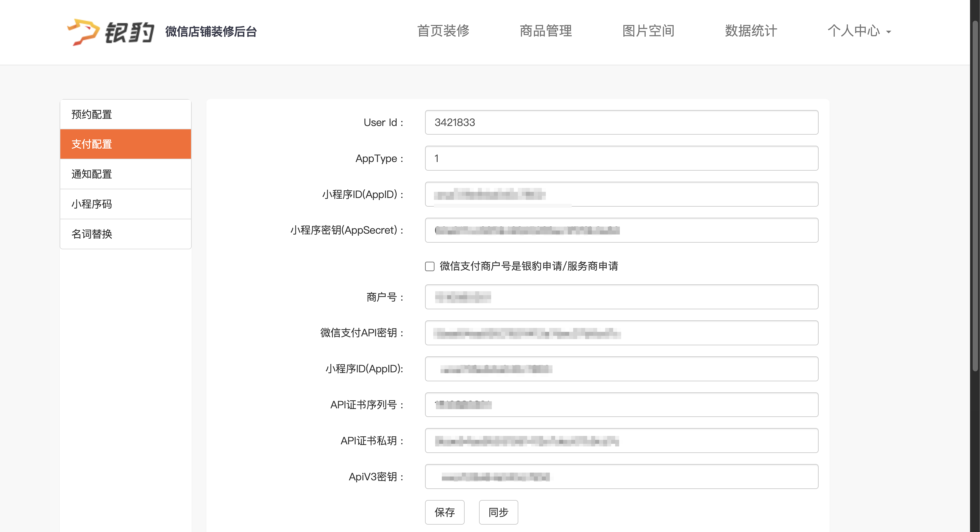Click the 同步 button

pos(498,513)
